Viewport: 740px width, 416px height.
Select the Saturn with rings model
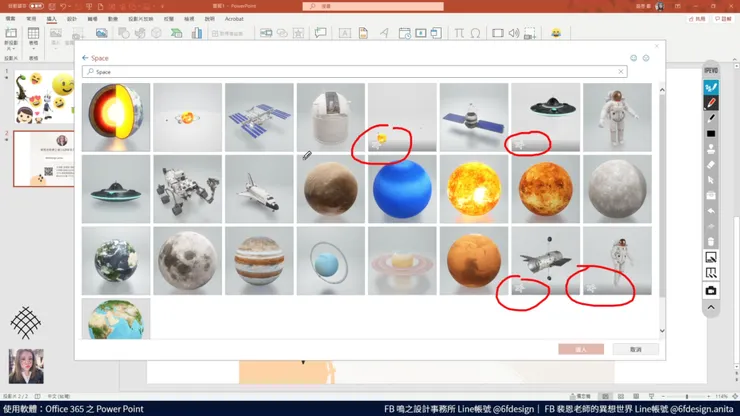click(x=402, y=261)
